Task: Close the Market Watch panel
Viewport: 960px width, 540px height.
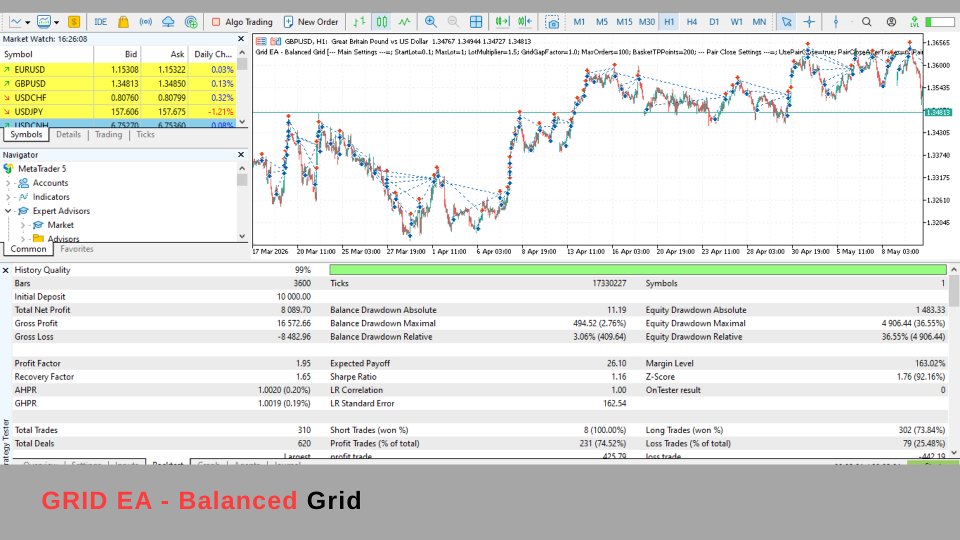Action: [241, 39]
